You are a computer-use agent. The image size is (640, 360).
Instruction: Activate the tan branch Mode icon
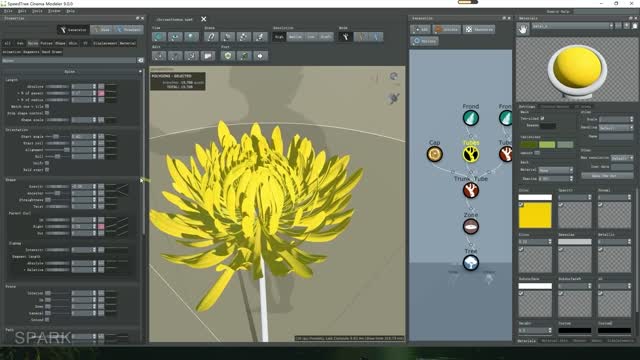pos(361,37)
